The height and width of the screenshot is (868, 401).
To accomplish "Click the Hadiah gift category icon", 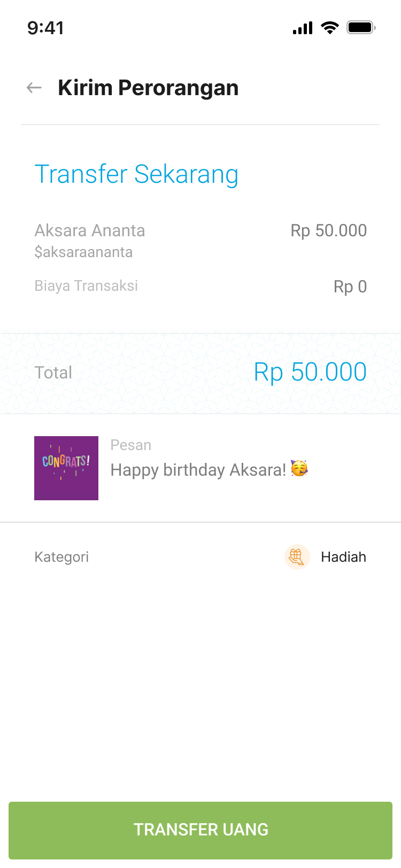I will click(297, 557).
